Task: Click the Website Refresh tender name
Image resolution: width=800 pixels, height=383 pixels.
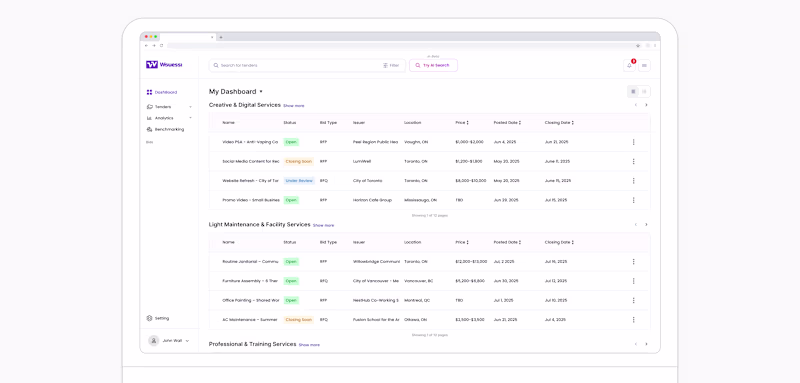Action: tap(251, 181)
